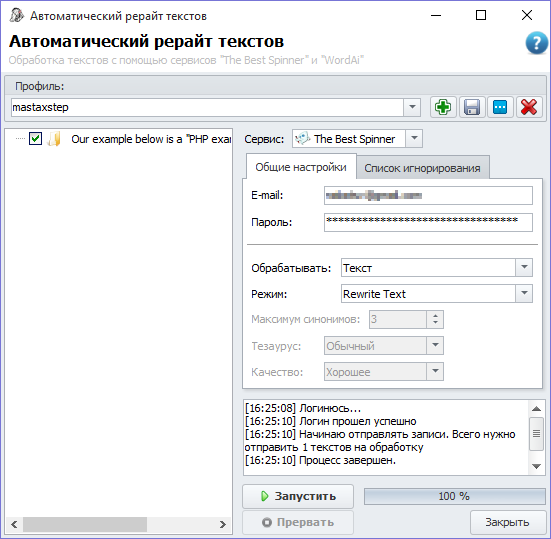Save profile using the floppy disk icon

pyautogui.click(x=472, y=107)
